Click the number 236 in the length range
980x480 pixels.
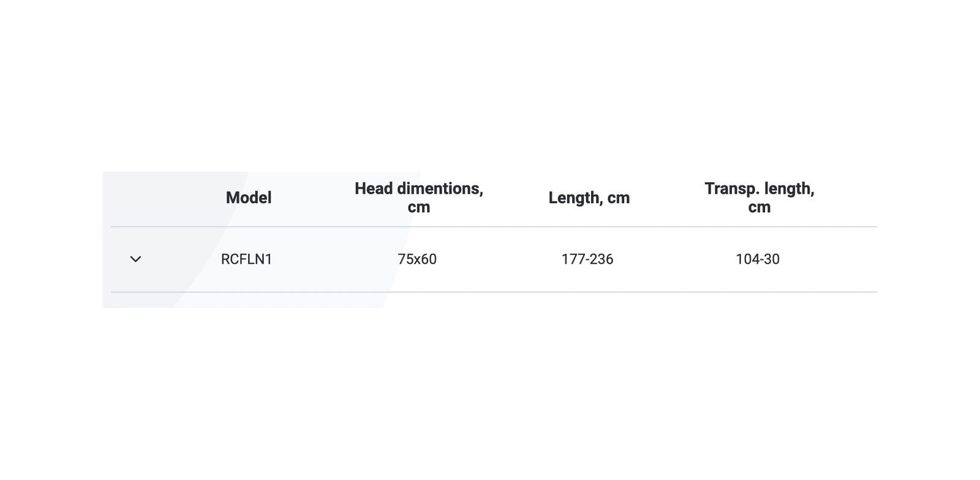pyautogui.click(x=602, y=259)
